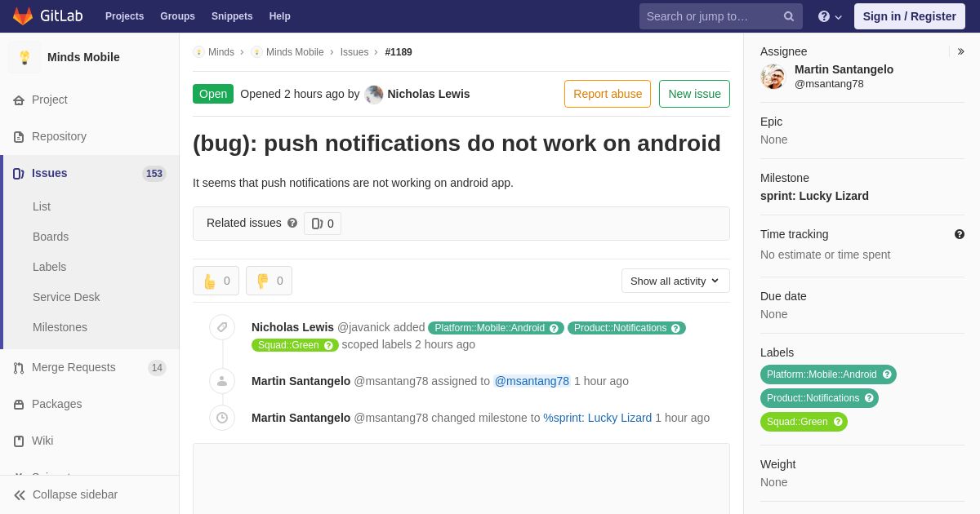Screen dimensions: 980x514
Task: Click Sign in / Register button
Action: coord(909,16)
